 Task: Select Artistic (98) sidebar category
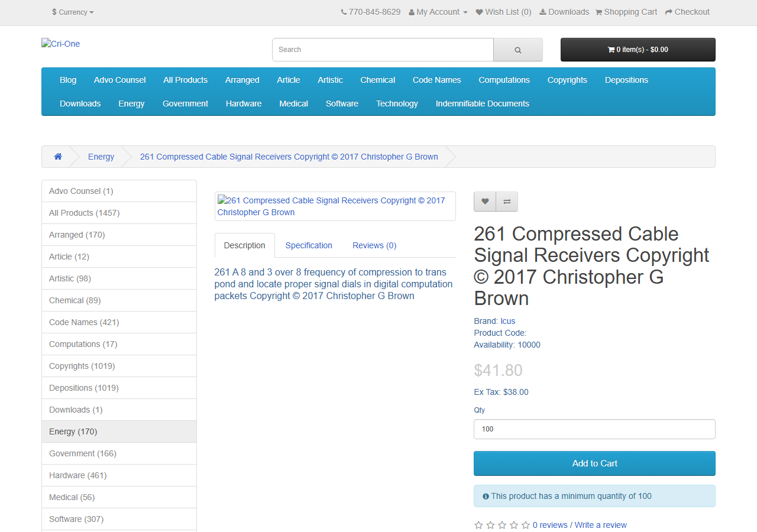119,278
